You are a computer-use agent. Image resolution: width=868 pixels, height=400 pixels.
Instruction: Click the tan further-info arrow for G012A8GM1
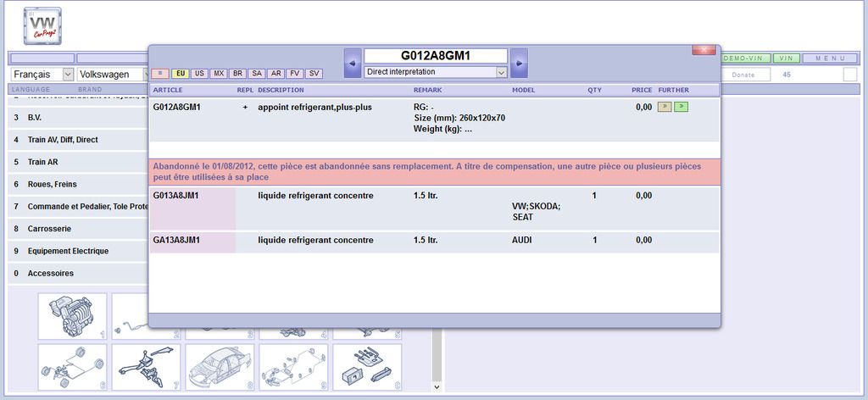coord(665,108)
